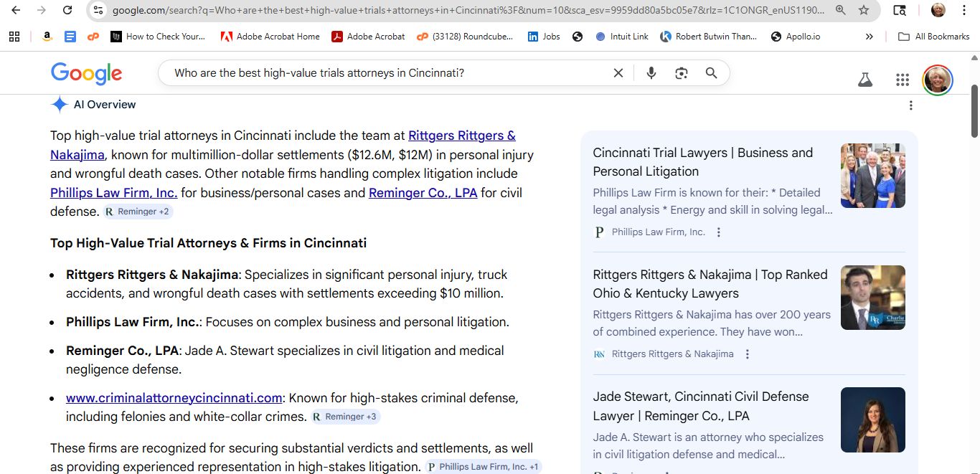Open Jade Stewart Civil Defense Lawyer card

point(700,406)
